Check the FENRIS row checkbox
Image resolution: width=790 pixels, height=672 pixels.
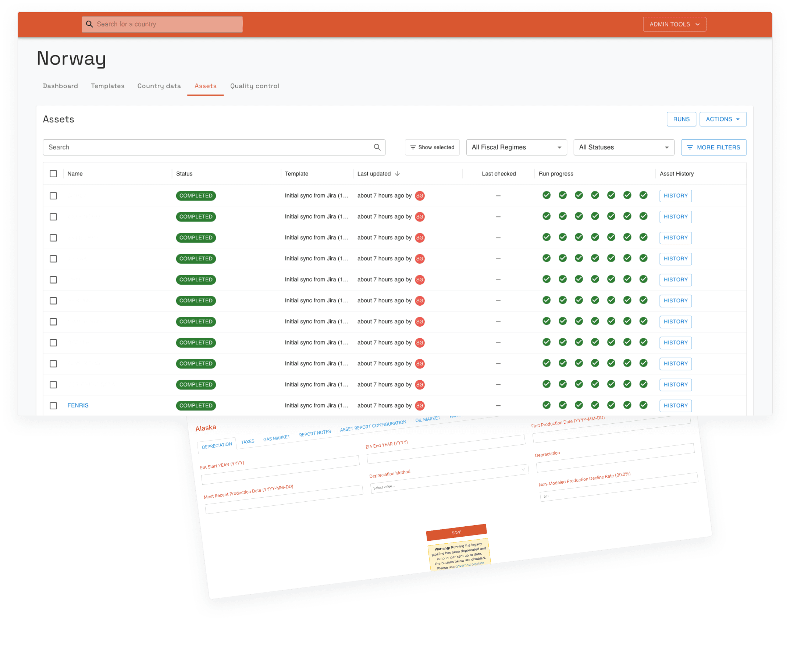[53, 406]
